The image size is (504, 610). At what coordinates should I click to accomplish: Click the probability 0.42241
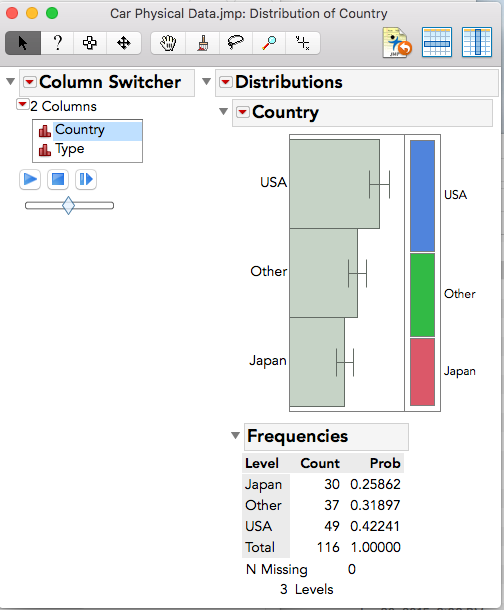(375, 526)
